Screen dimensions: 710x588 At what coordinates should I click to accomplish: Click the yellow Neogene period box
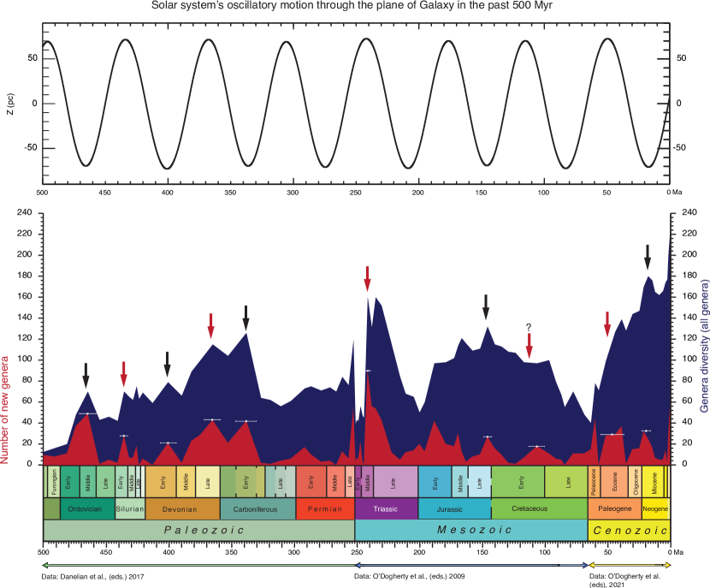coord(655,508)
